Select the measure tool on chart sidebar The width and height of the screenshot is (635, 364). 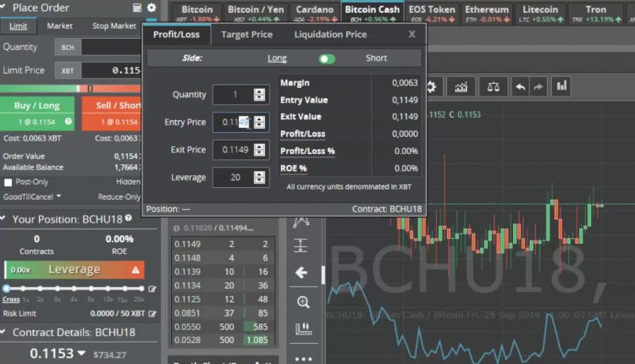(x=301, y=245)
